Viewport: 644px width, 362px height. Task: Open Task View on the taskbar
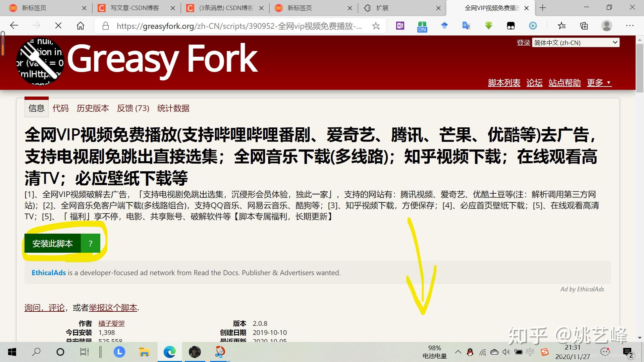pyautogui.click(x=85, y=352)
